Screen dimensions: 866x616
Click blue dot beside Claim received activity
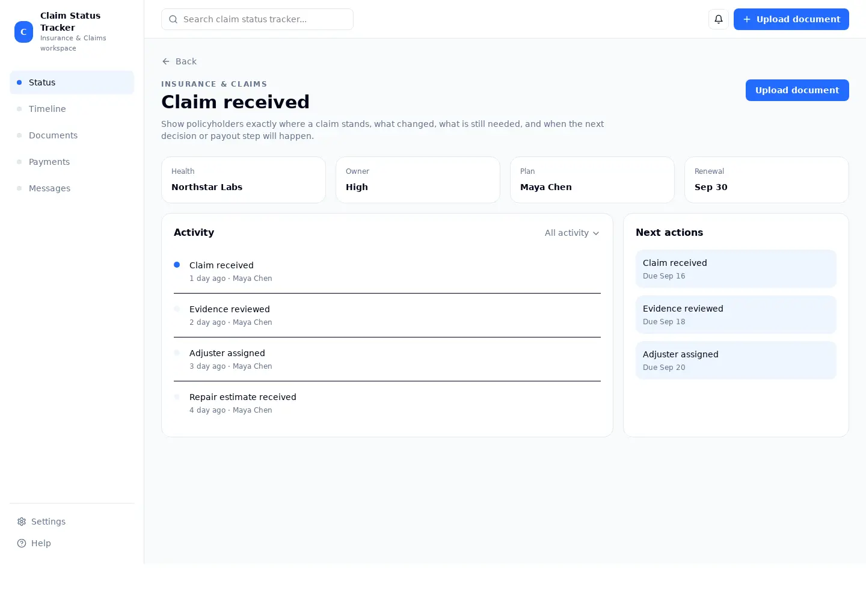point(177,265)
